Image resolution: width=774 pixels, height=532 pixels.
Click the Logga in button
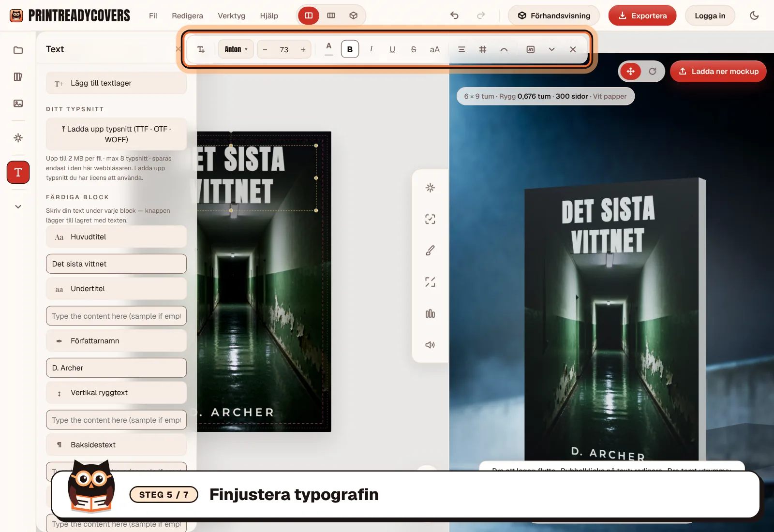(710, 15)
